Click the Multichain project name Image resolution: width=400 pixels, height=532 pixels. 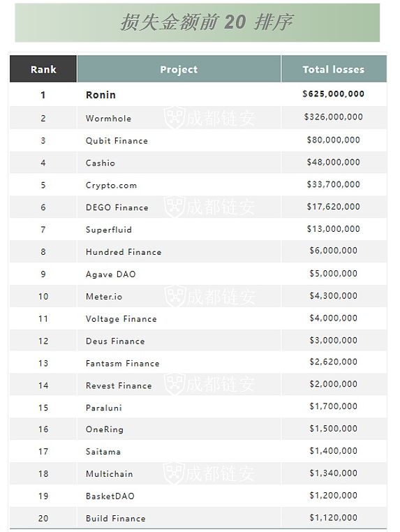pyautogui.click(x=109, y=474)
